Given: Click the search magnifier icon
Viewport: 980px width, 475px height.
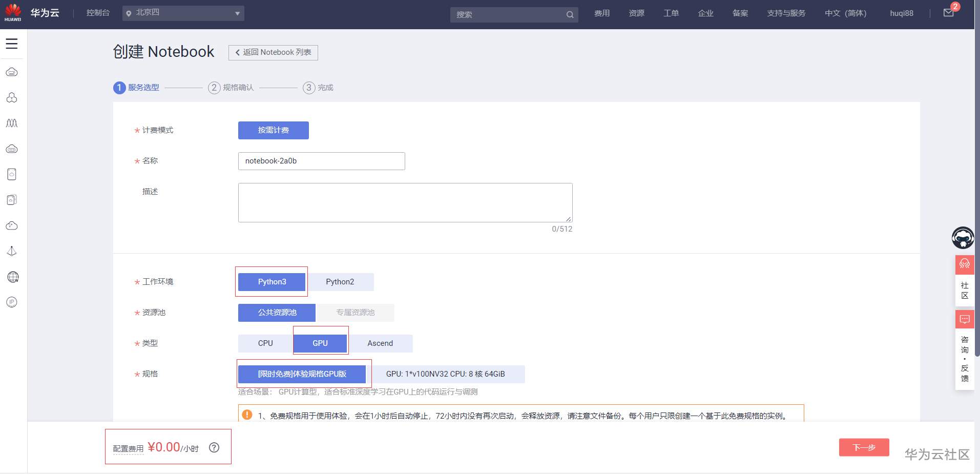Looking at the screenshot, I should click(x=570, y=14).
